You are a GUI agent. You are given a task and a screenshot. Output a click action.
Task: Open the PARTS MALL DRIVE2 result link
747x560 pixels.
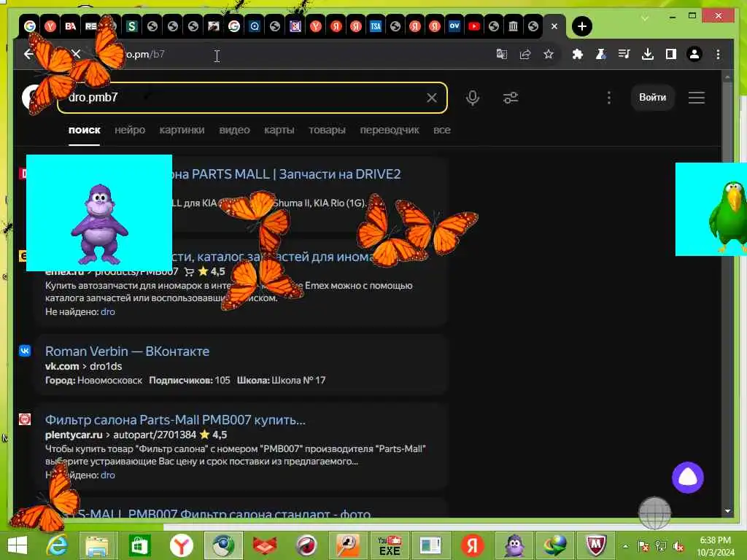point(287,174)
